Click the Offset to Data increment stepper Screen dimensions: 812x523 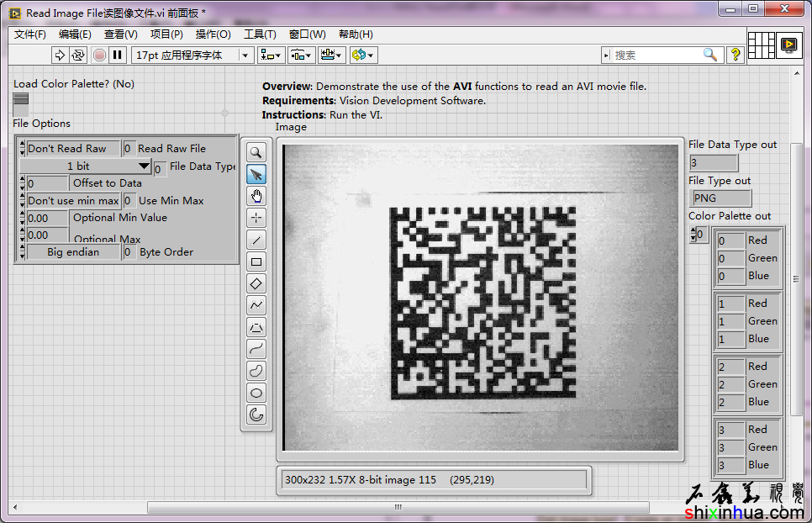coord(22,180)
